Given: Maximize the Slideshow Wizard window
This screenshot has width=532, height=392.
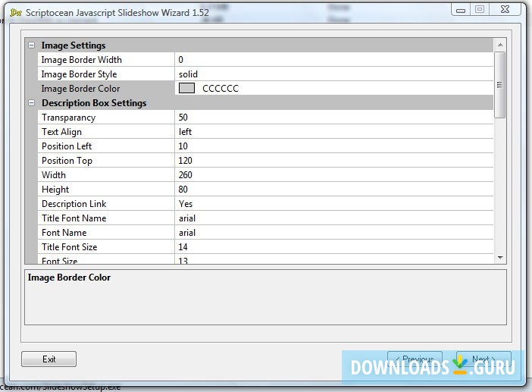Looking at the screenshot, I should point(480,10).
